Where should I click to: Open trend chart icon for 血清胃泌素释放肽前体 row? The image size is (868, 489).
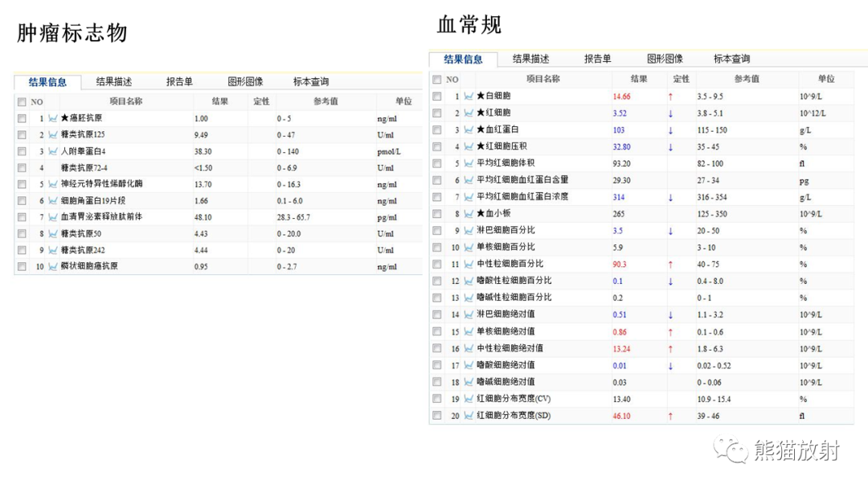(52, 217)
